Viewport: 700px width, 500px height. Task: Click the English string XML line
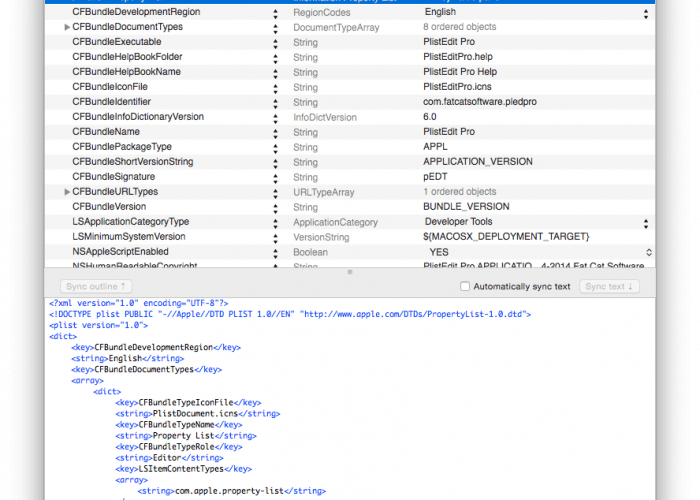(127, 358)
